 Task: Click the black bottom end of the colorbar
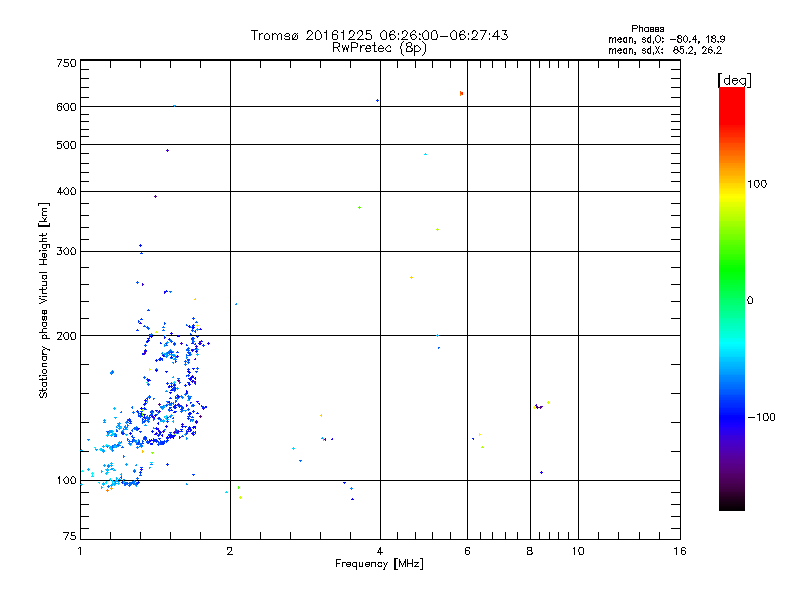[x=732, y=503]
